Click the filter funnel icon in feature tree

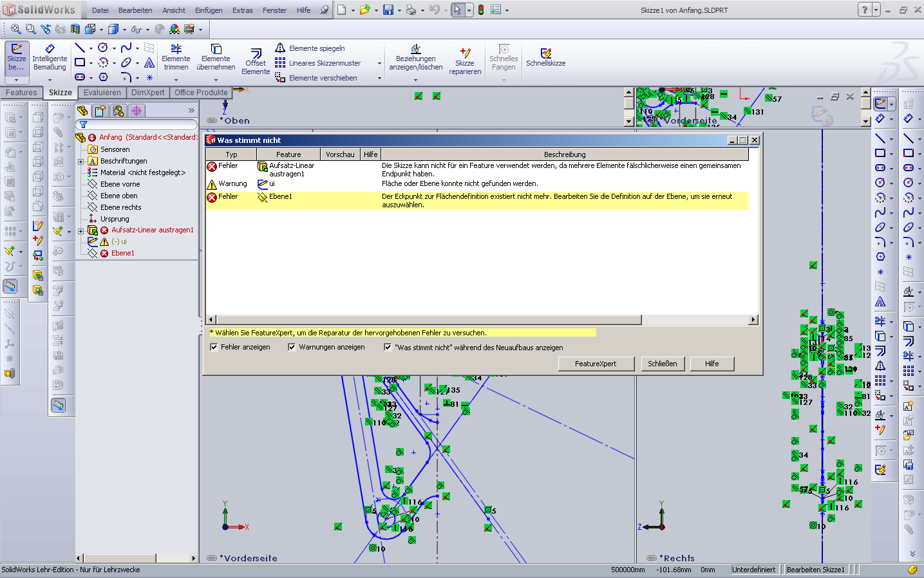[x=83, y=124]
